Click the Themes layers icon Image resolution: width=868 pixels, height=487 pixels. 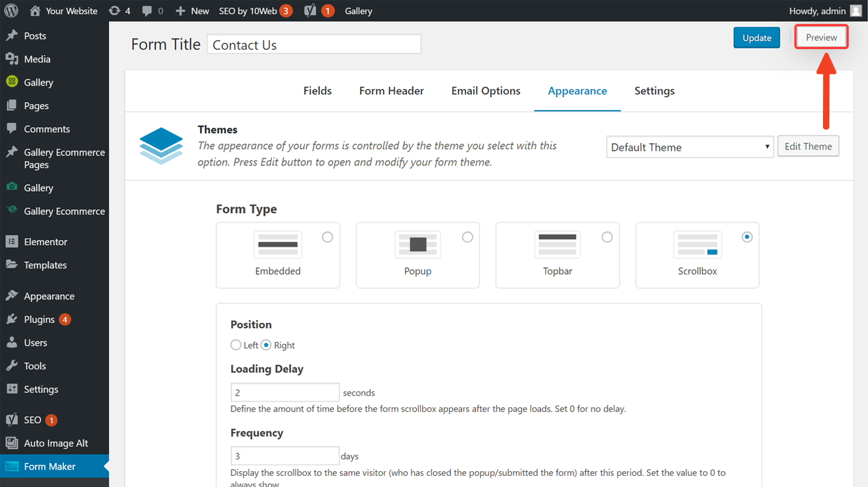161,146
